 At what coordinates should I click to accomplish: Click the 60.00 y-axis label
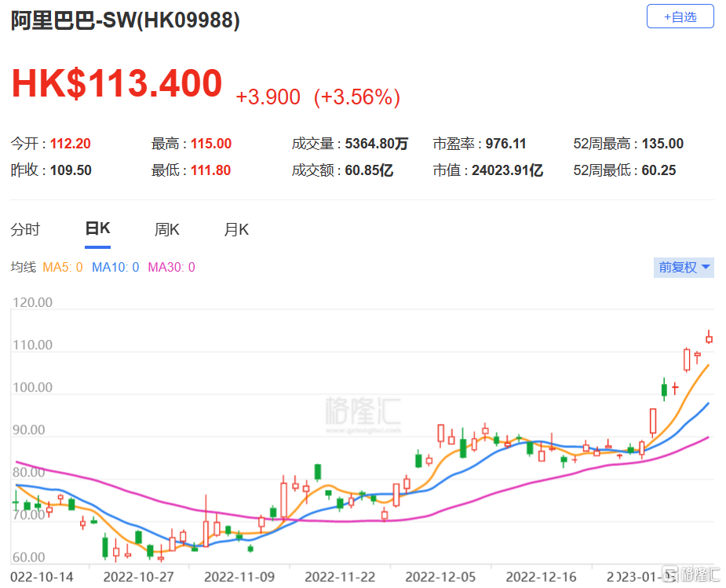[29, 557]
